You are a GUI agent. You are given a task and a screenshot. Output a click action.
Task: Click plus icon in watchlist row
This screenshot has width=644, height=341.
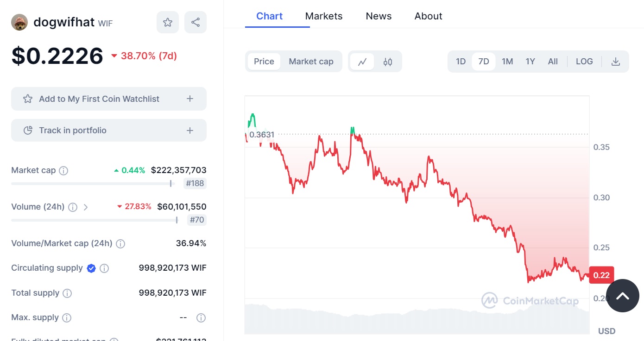click(190, 99)
